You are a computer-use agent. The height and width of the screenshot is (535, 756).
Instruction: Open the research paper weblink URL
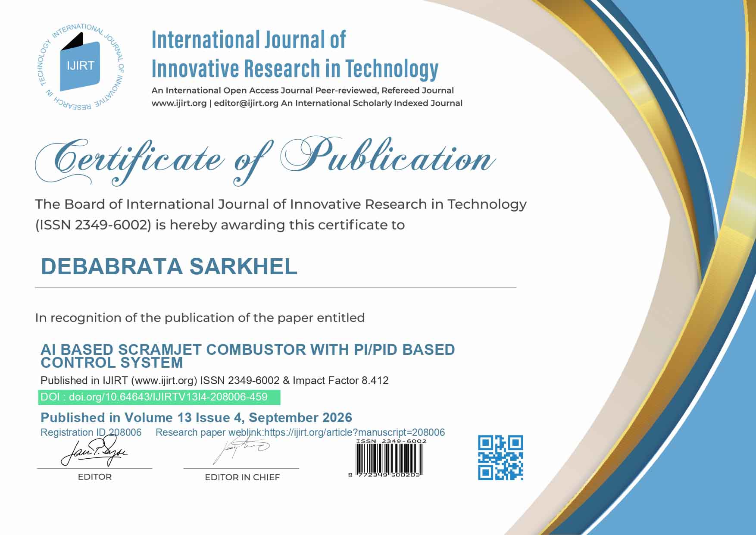pyautogui.click(x=354, y=432)
